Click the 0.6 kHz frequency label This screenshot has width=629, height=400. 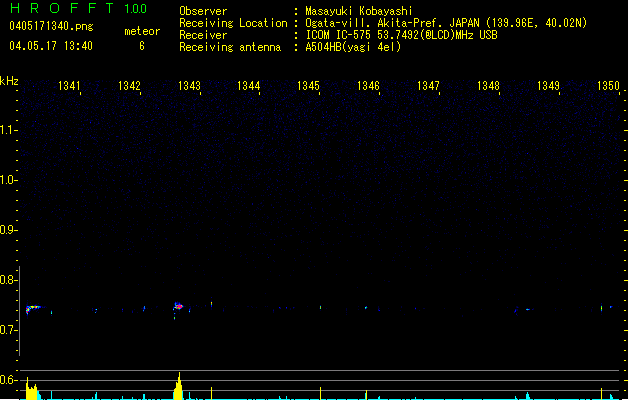click(x=8, y=380)
